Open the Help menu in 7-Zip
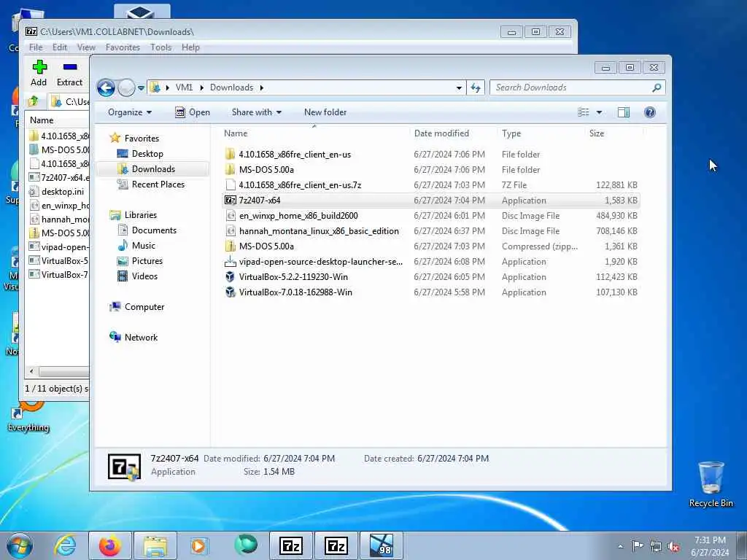 pyautogui.click(x=190, y=47)
